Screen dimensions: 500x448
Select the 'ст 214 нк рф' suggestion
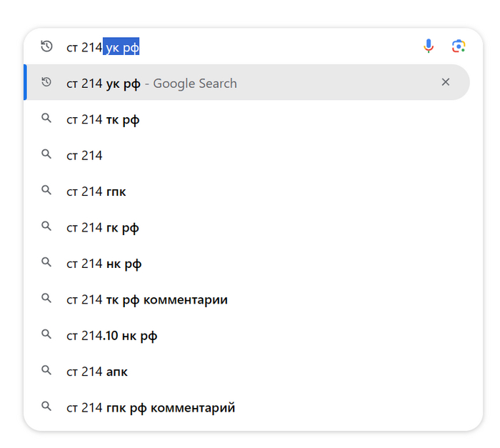coord(104,264)
